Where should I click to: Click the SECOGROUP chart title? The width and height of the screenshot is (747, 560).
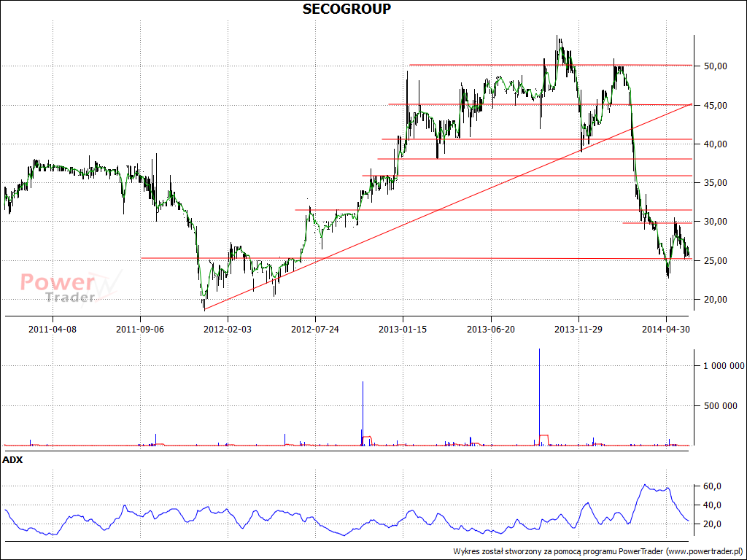347,9
